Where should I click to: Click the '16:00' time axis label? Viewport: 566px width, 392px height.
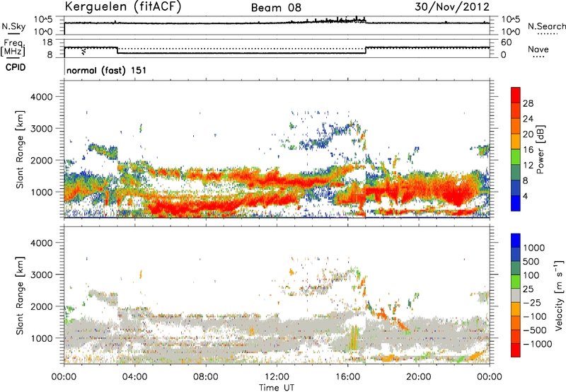[x=347, y=377]
